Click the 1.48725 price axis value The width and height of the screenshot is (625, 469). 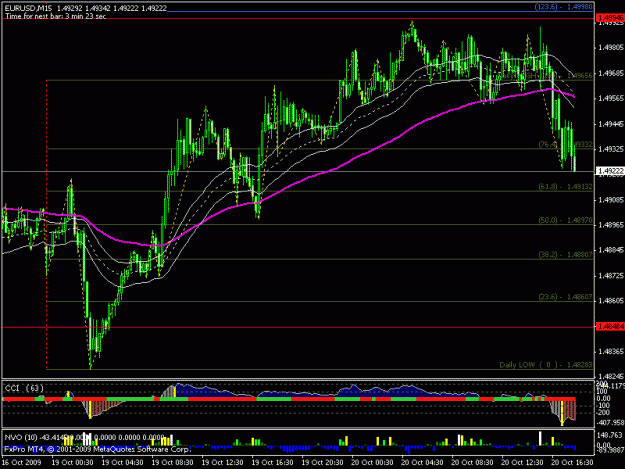pyautogui.click(x=610, y=276)
